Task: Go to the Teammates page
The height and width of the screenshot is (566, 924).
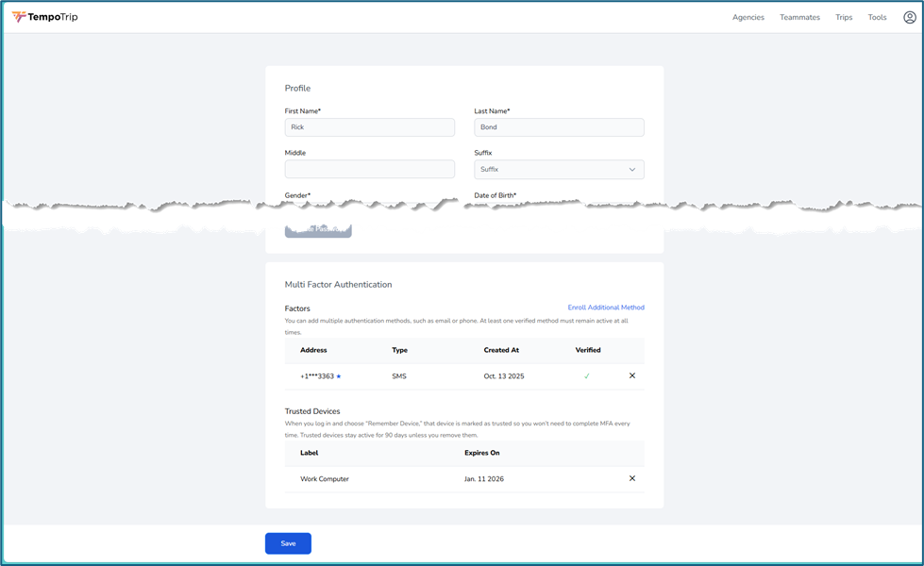Action: pos(799,17)
